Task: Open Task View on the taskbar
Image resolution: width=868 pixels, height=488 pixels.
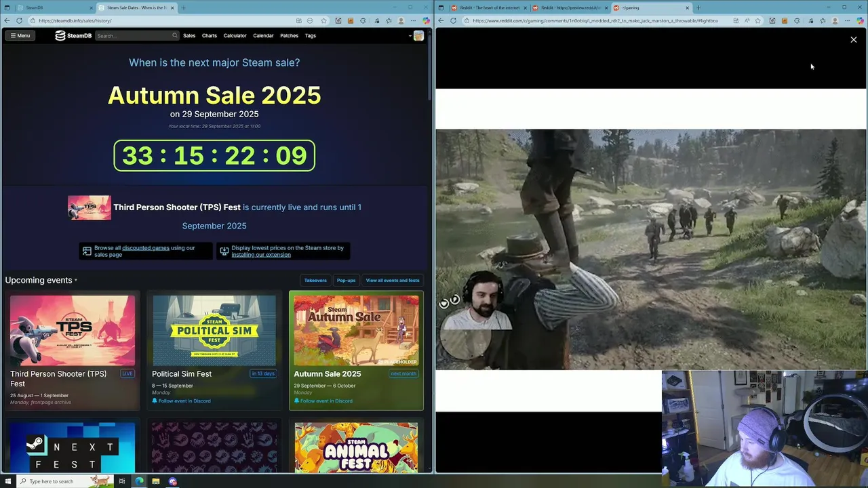Action: click(x=122, y=481)
